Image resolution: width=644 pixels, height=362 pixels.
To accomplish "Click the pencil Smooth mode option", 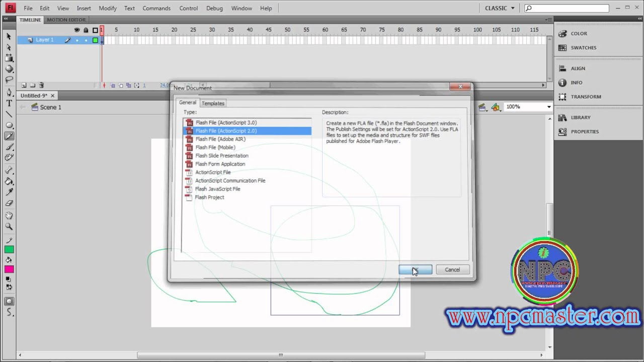I will tap(9, 313).
